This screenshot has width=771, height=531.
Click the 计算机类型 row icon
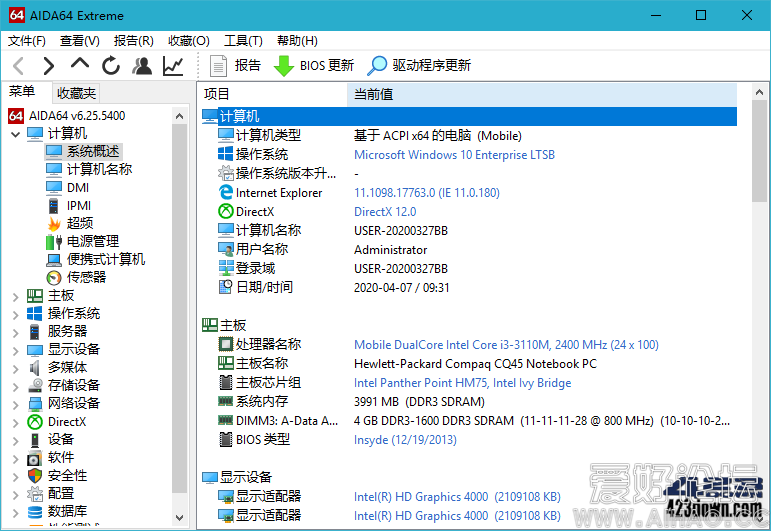click(x=226, y=135)
